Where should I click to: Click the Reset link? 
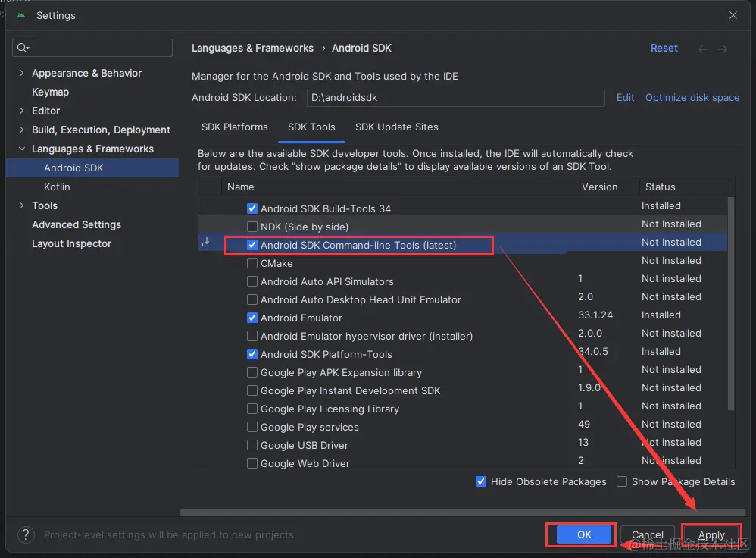[664, 49]
